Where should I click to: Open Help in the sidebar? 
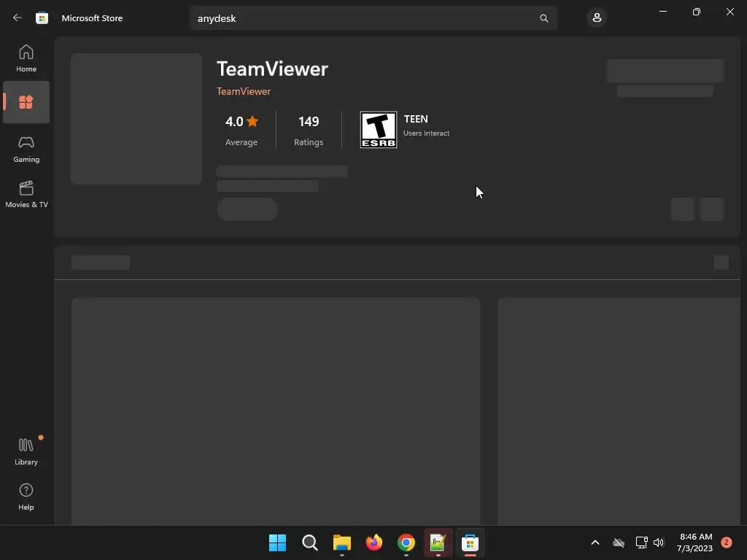pyautogui.click(x=26, y=497)
